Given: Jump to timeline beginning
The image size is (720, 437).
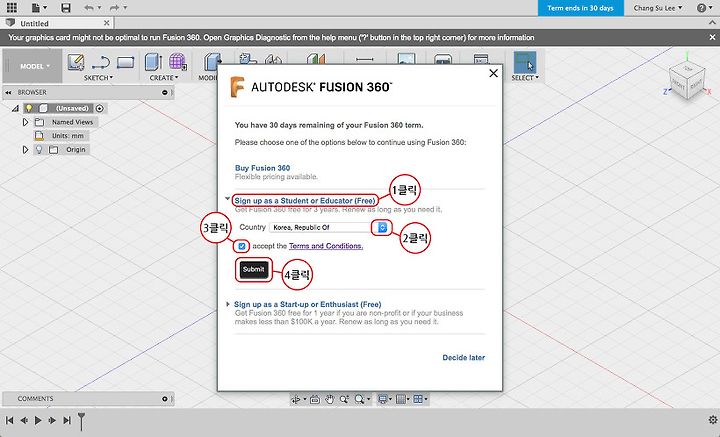Looking at the screenshot, I should 9,420.
